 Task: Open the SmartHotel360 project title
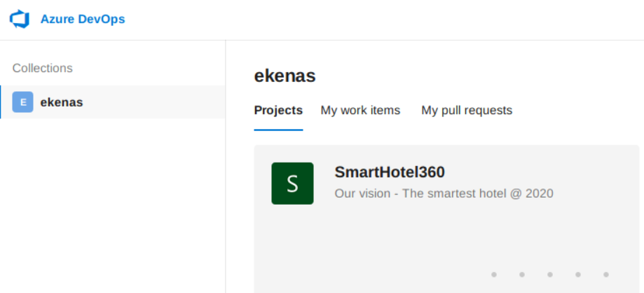tap(390, 172)
